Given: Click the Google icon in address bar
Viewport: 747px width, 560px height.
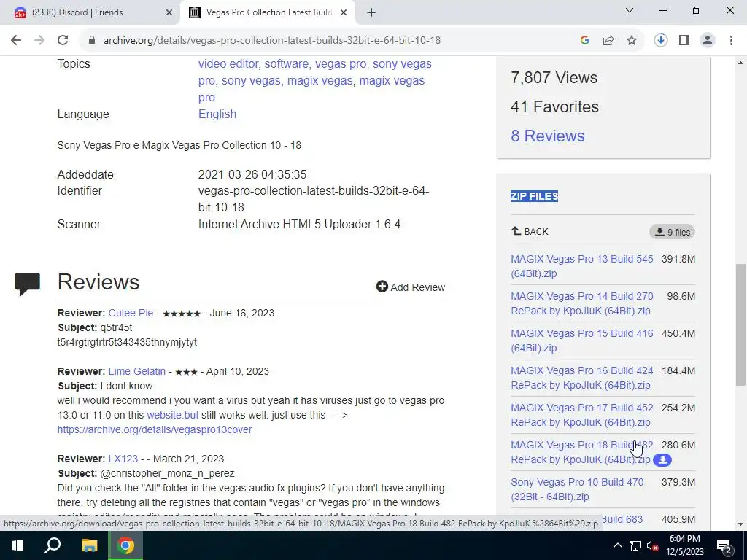Looking at the screenshot, I should click(x=585, y=41).
